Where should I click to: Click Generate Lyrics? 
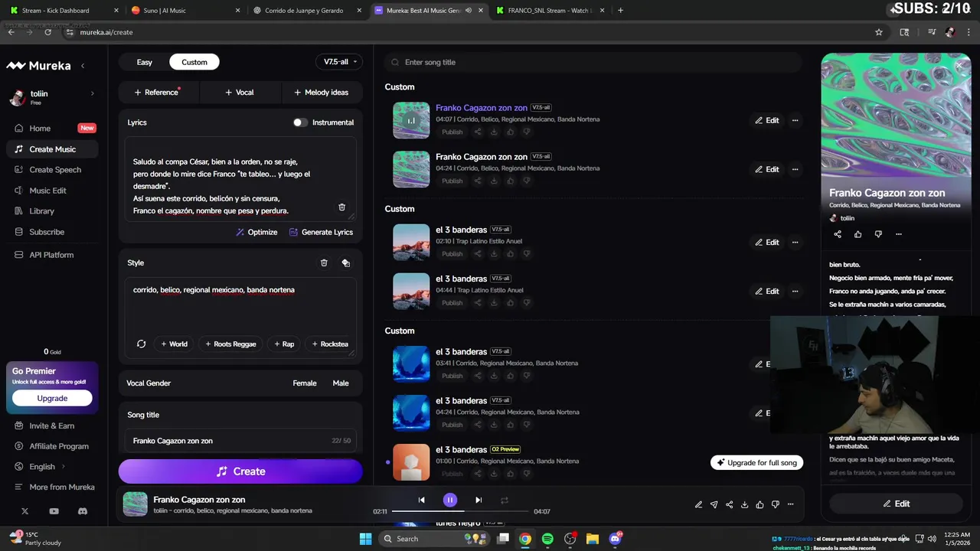tap(321, 232)
